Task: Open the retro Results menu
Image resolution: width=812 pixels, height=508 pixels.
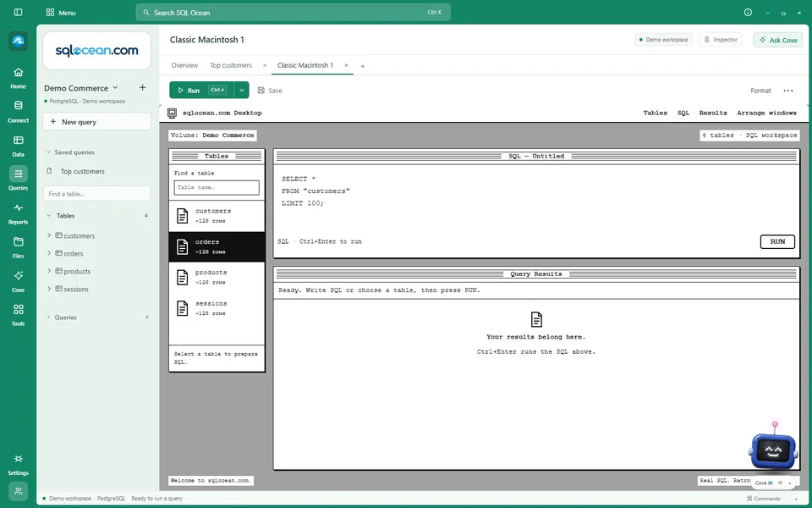Action: pyautogui.click(x=713, y=113)
